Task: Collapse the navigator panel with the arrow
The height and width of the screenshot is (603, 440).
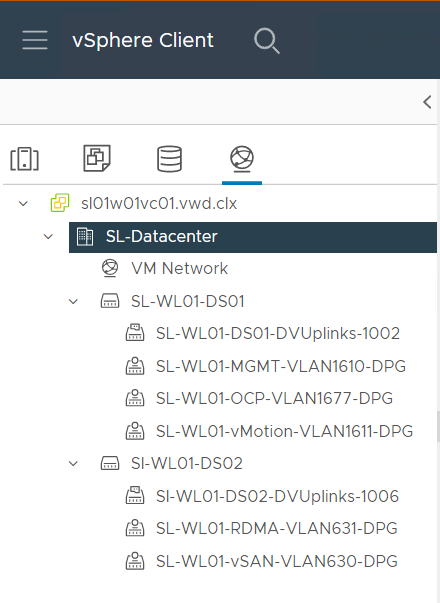Action: click(x=427, y=102)
